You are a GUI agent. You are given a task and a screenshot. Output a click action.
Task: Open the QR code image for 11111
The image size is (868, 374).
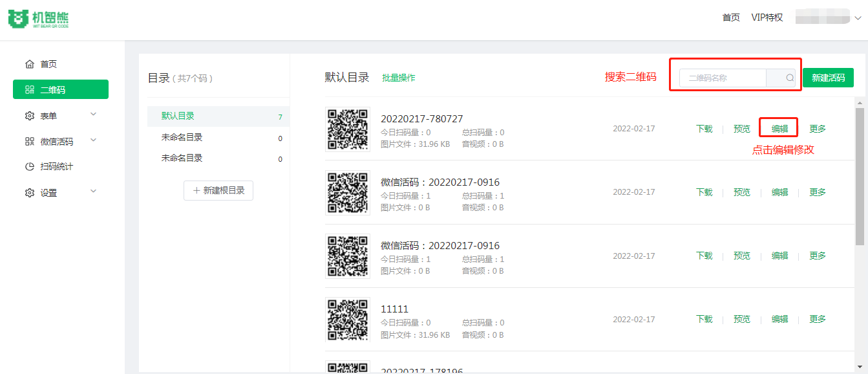click(348, 320)
